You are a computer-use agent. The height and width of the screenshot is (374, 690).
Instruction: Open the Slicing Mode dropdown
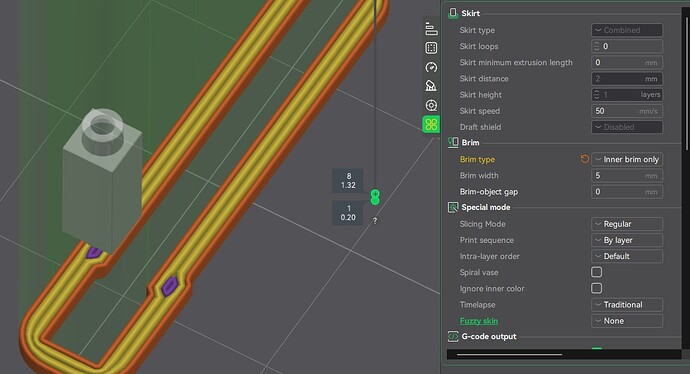pyautogui.click(x=627, y=224)
